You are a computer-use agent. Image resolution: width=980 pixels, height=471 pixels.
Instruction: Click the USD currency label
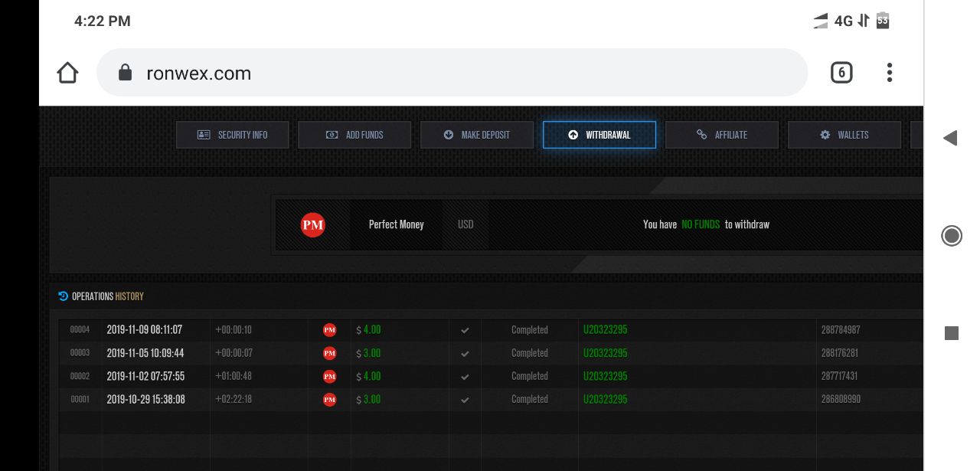tap(465, 224)
